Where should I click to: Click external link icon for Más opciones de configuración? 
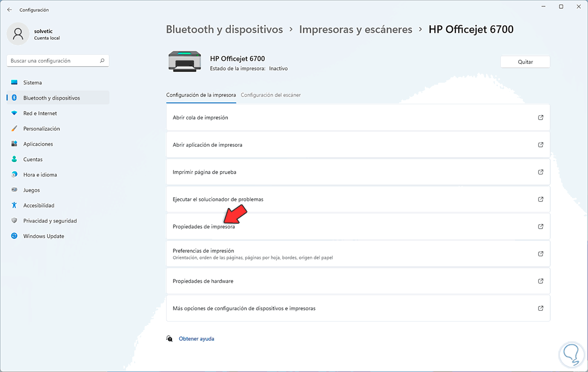(540, 308)
